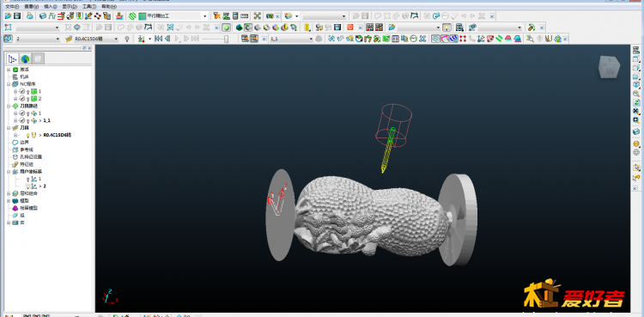Click the globe browser tab icon
The width and height of the screenshot is (644, 317).
26,58
